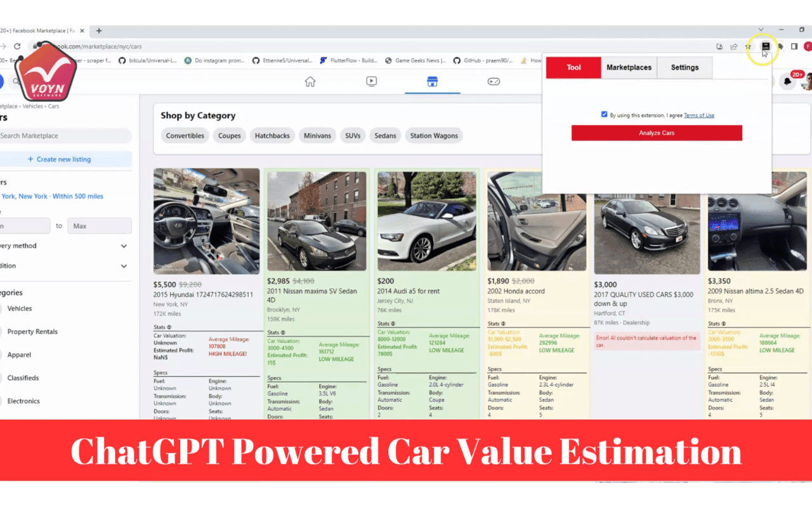Image resolution: width=812 pixels, height=508 pixels.
Task: Open the 2011 Nissan maxima photo
Action: 317,221
